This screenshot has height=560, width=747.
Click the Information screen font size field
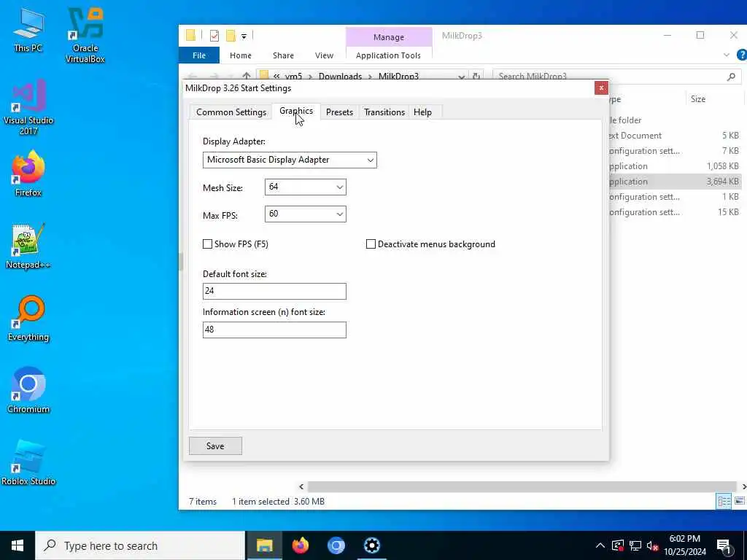pos(274,330)
